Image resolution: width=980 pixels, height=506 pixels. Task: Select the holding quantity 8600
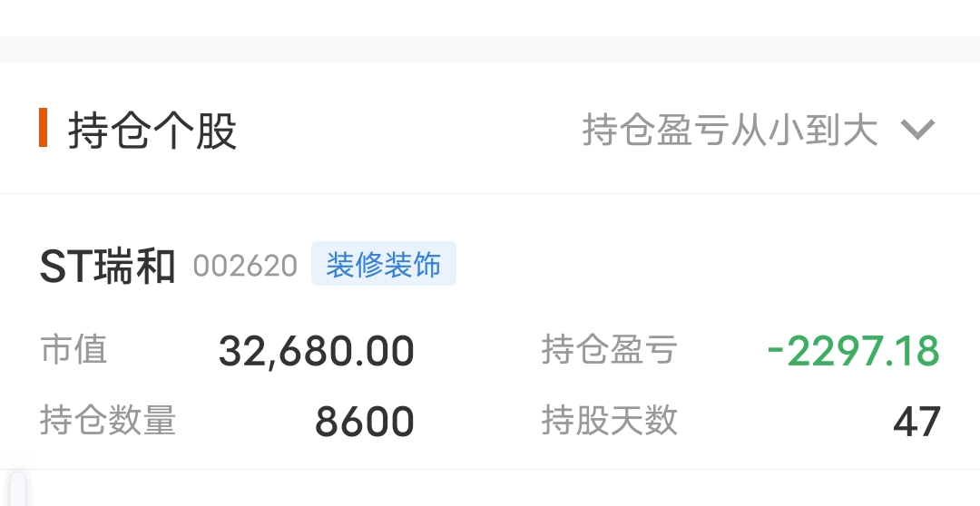click(x=365, y=421)
